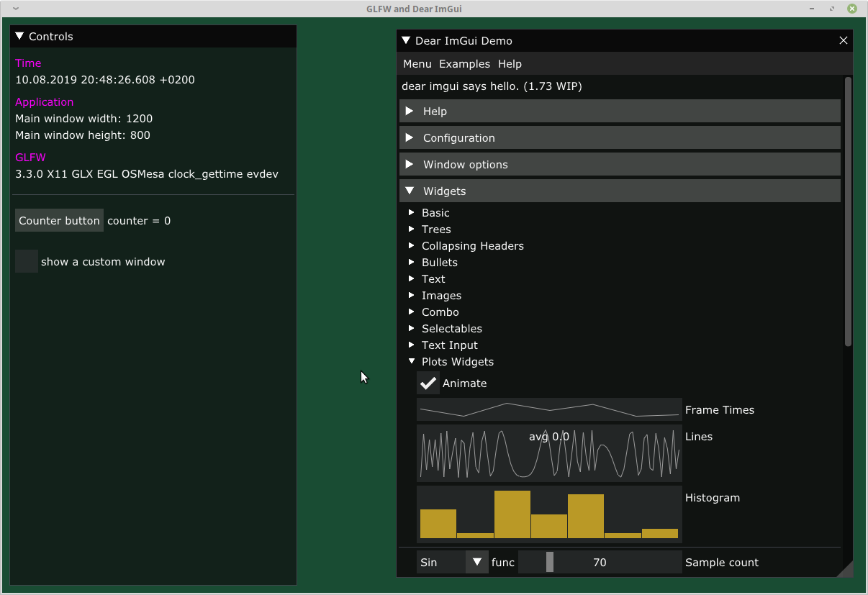Click the counter = 0 text
Image resolution: width=868 pixels, height=595 pixels.
139,220
